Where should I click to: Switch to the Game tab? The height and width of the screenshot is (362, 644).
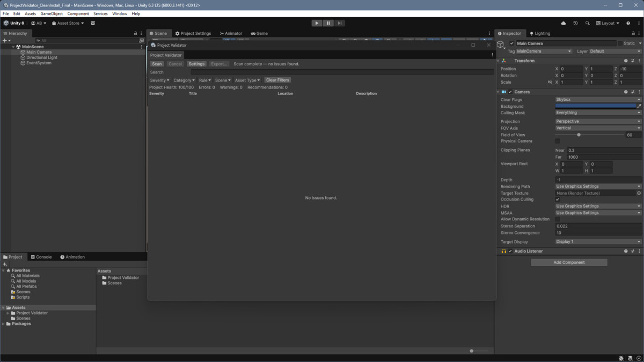[259, 33]
